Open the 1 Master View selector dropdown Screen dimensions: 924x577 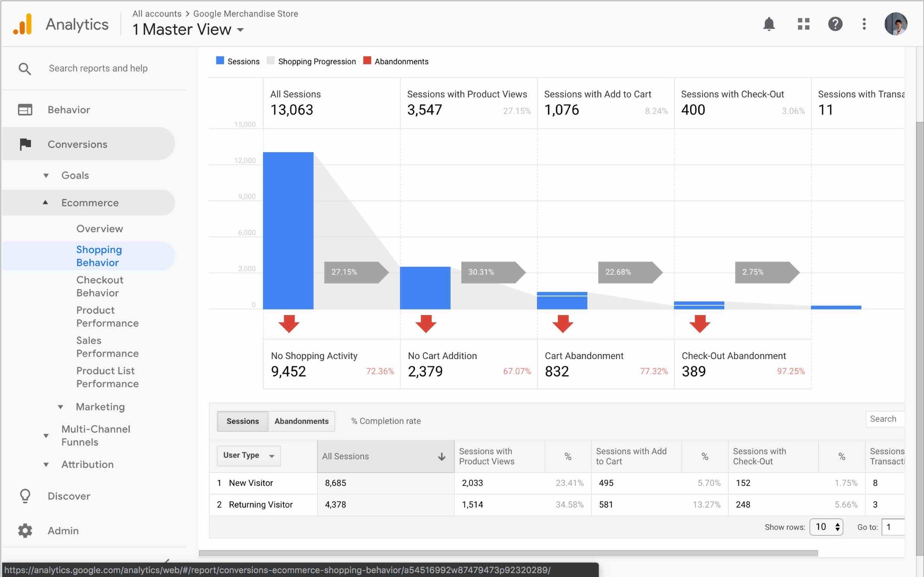point(188,29)
